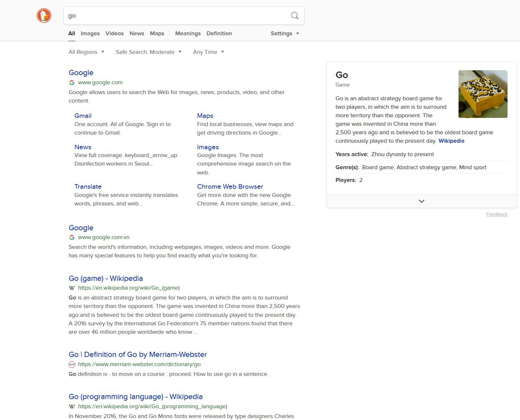
Task: Open the second Google result title
Action: click(x=81, y=228)
